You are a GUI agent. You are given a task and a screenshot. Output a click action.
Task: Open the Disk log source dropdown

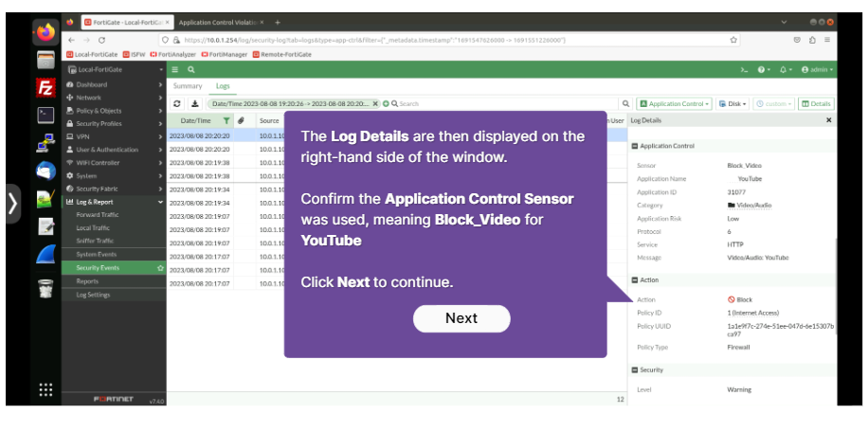(732, 103)
